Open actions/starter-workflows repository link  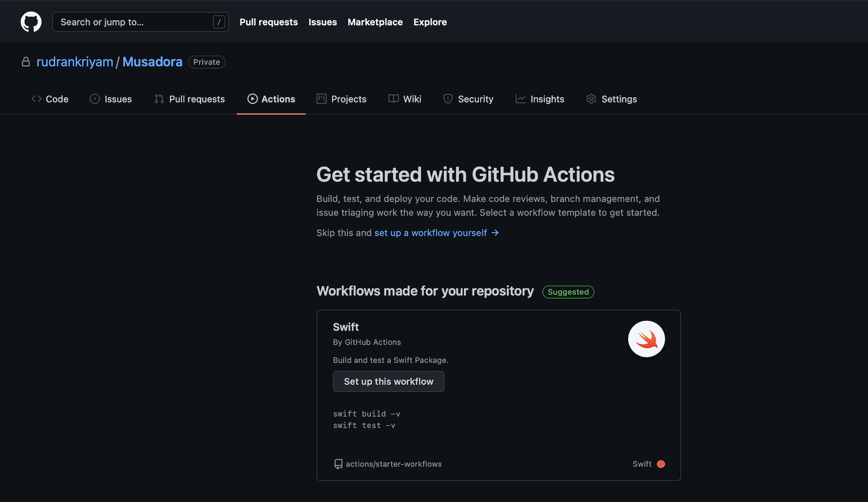(394, 464)
